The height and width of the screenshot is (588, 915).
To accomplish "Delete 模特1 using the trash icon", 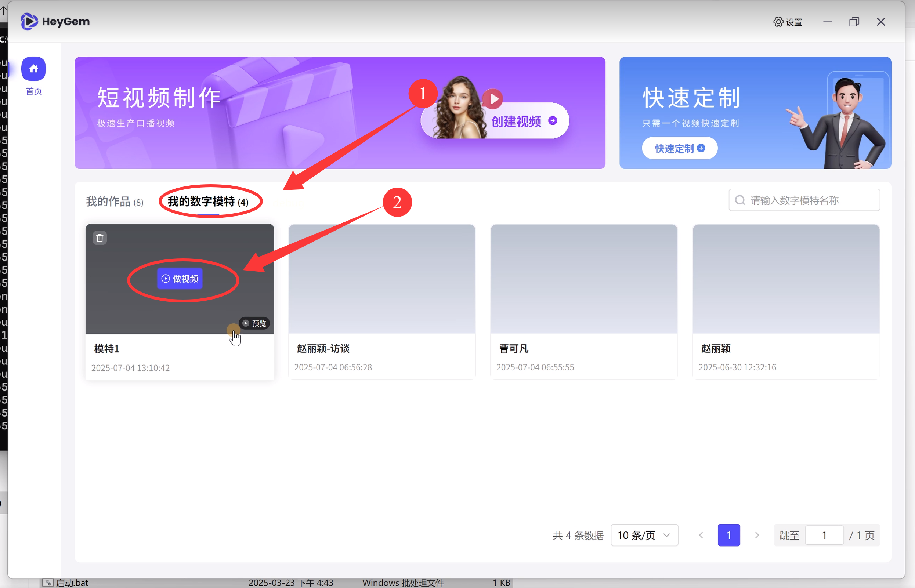I will point(100,238).
